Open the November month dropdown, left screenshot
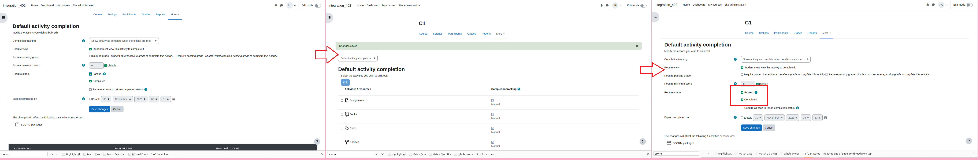980x160 pixels. (x=122, y=99)
